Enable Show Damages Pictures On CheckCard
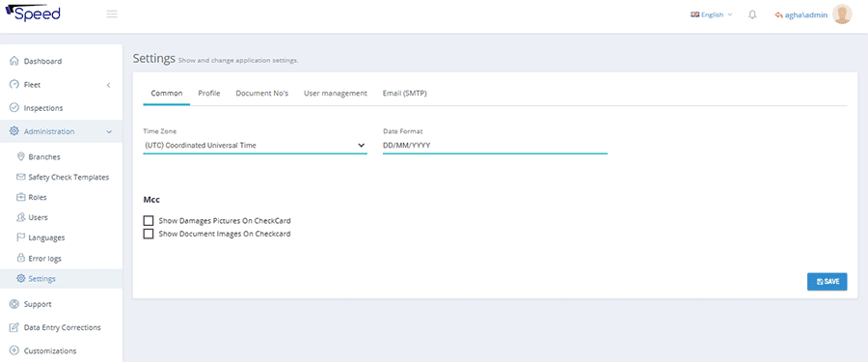 (149, 221)
